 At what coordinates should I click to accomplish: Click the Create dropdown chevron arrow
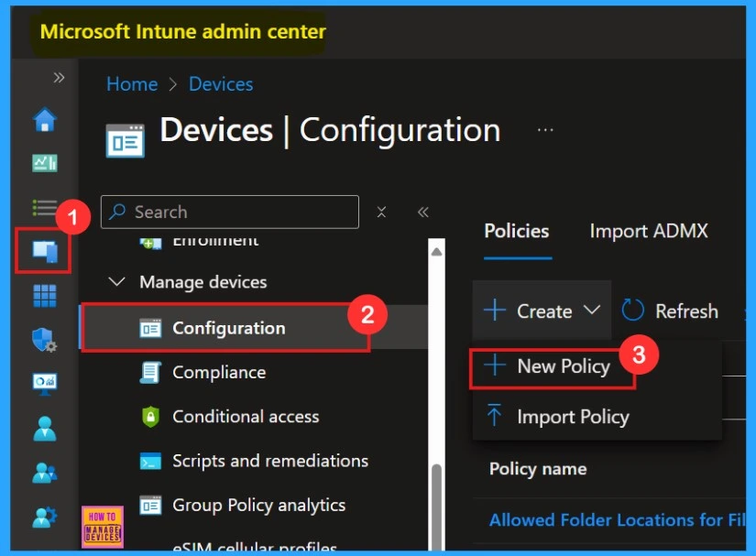point(592,310)
